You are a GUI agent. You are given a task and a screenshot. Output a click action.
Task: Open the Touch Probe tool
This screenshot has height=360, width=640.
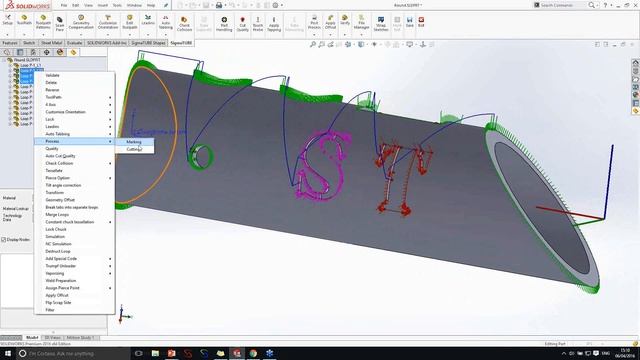[x=258, y=24]
